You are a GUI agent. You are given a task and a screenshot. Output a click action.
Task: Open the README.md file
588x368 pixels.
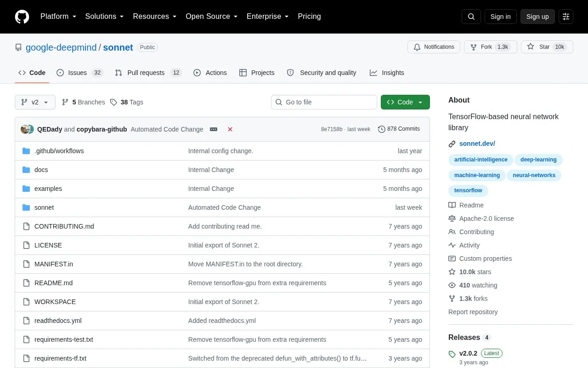[x=53, y=283]
